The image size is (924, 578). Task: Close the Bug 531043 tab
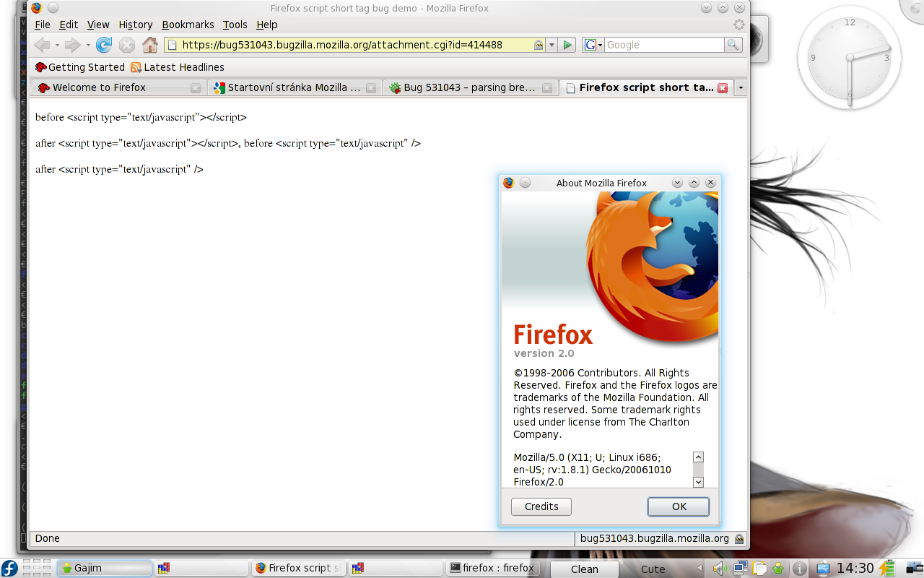pyautogui.click(x=547, y=88)
